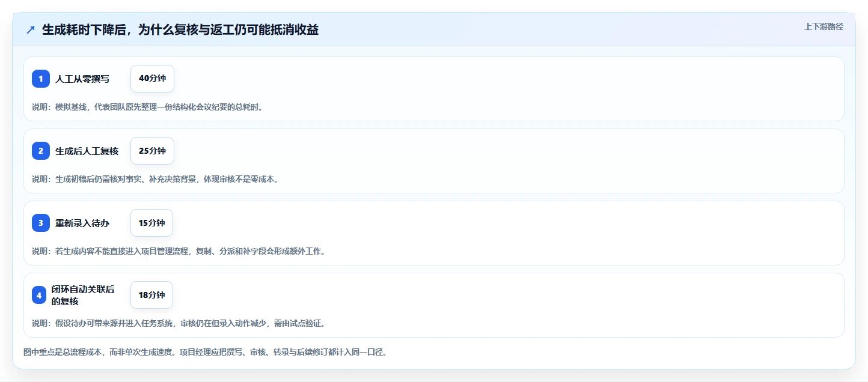Click the 上下游路径 label
Screen dimensions: 868x382
(x=824, y=26)
